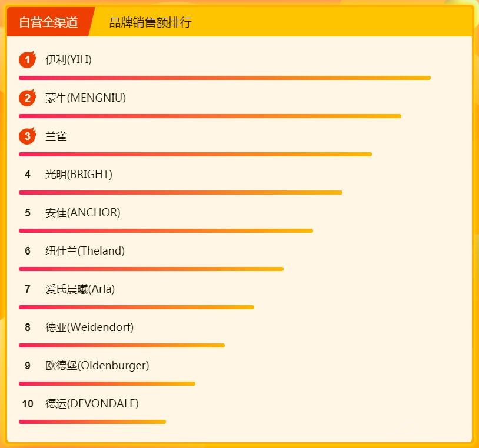Image resolution: width=479 pixels, height=448 pixels.
Task: Click the 光明(BRIGHT) brand name
Action: point(78,175)
